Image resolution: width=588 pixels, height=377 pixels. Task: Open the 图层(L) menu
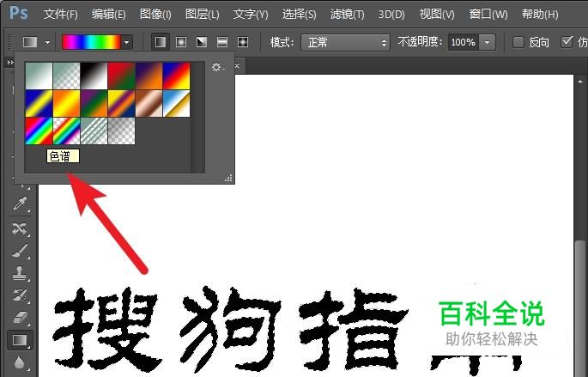point(202,15)
